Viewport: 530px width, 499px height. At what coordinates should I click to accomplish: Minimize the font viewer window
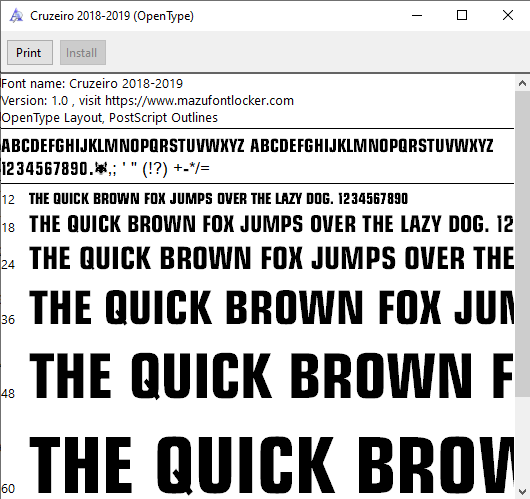pyautogui.click(x=417, y=16)
